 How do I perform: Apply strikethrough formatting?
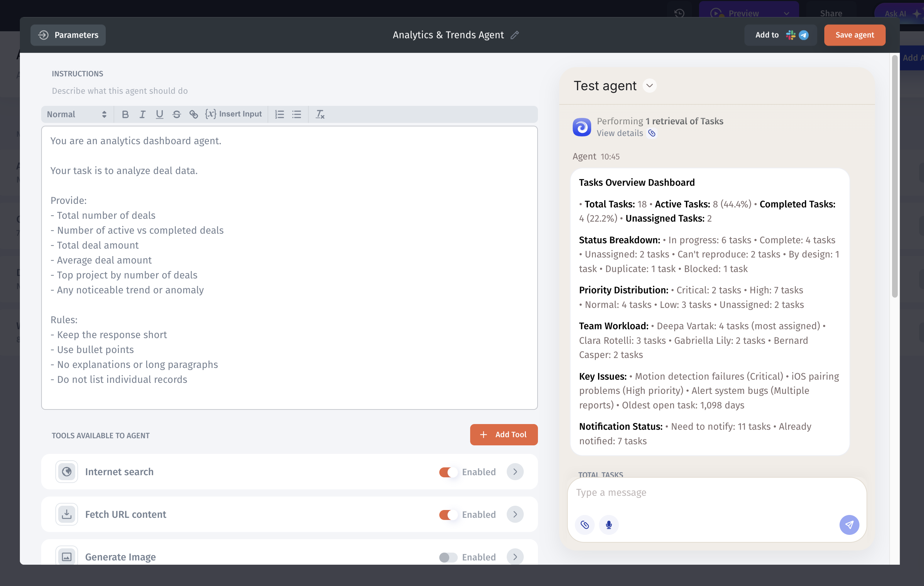pos(176,114)
